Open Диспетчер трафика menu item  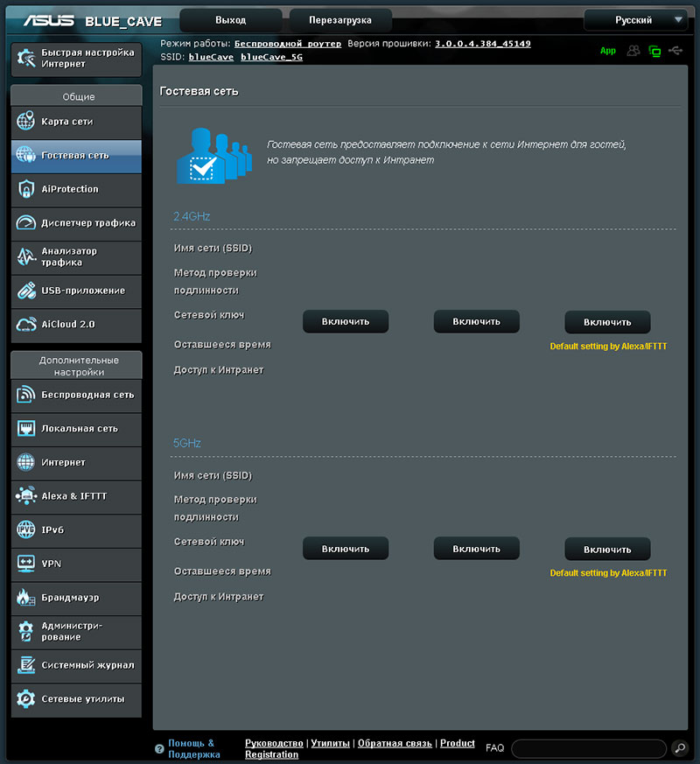pos(76,222)
